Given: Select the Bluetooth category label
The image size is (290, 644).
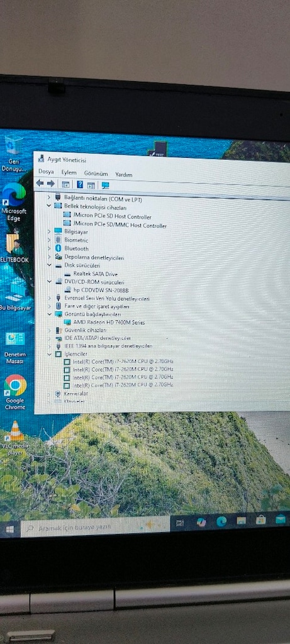Looking at the screenshot, I should tap(76, 248).
